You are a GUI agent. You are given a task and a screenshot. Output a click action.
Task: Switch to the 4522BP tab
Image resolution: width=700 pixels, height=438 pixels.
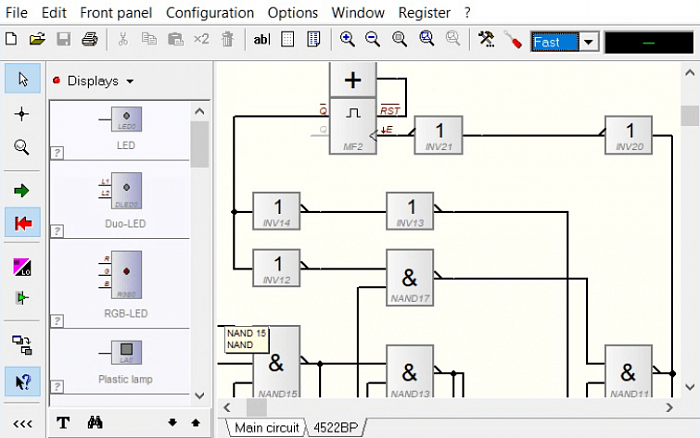pos(336,428)
